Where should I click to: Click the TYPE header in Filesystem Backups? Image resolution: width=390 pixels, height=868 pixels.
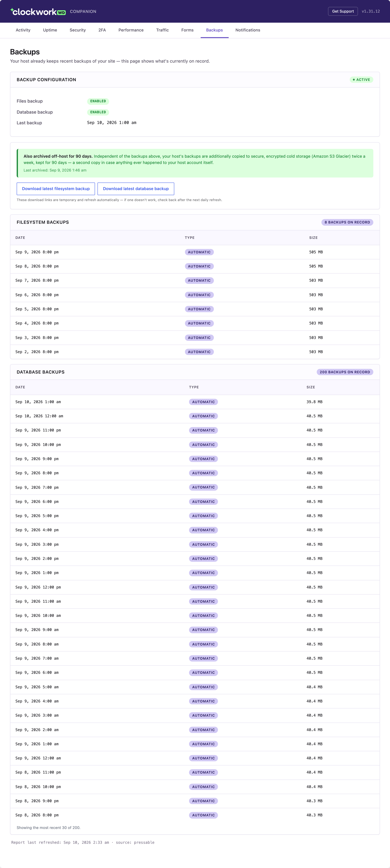(x=190, y=238)
